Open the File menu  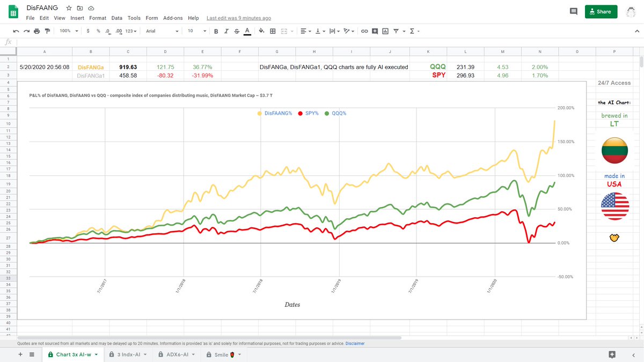30,18
